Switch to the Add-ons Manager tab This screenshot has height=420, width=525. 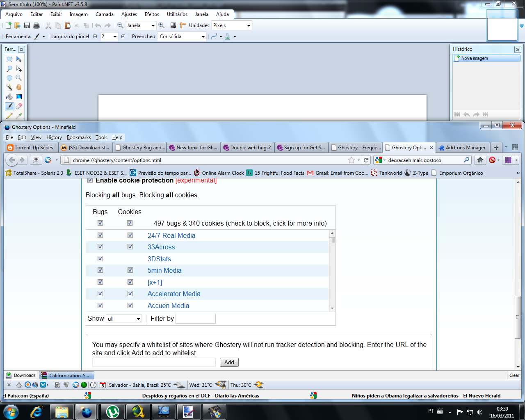point(462,148)
